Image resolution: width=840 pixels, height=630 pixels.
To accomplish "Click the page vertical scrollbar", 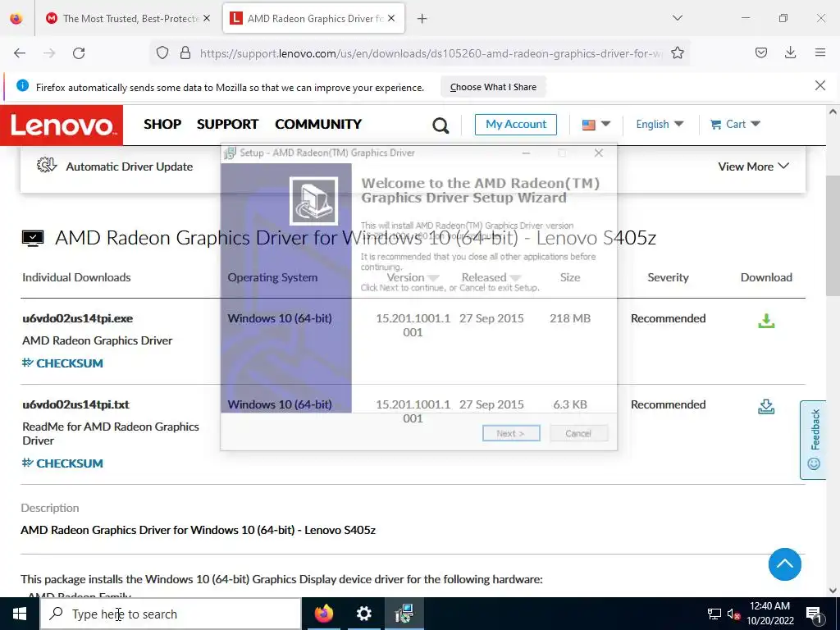I will (x=833, y=235).
